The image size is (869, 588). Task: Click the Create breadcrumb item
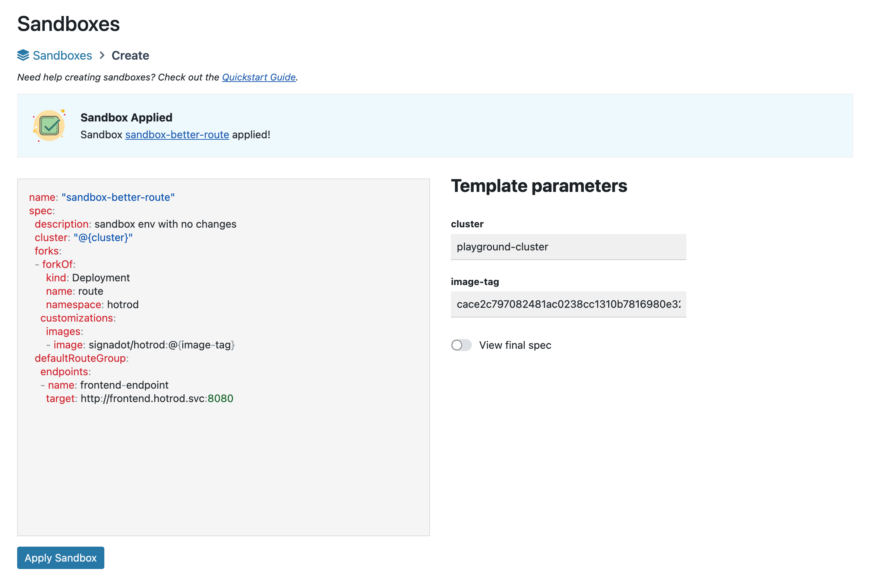pos(130,55)
